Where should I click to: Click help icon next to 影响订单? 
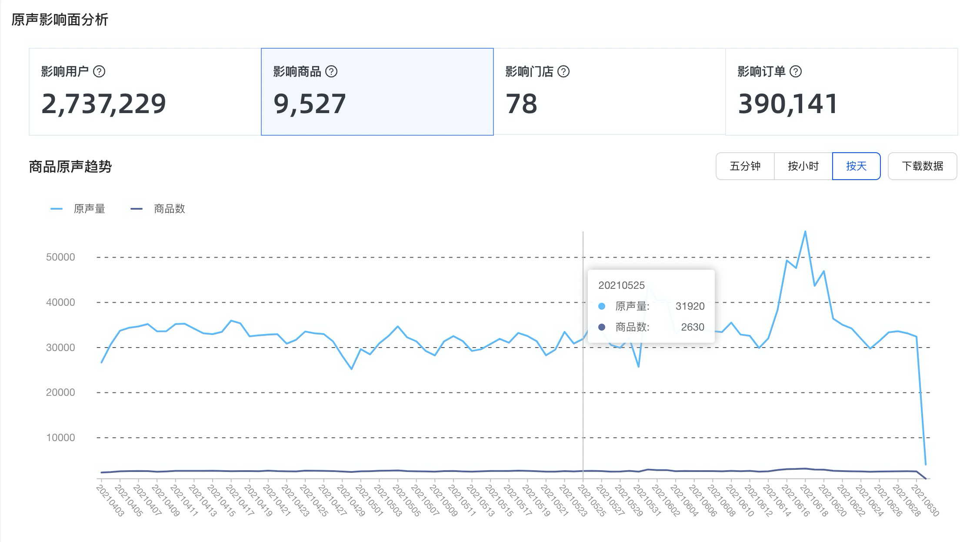click(x=796, y=71)
